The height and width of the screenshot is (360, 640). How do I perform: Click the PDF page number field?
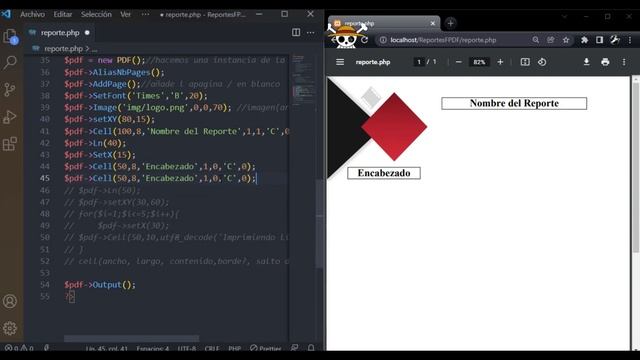[419, 62]
